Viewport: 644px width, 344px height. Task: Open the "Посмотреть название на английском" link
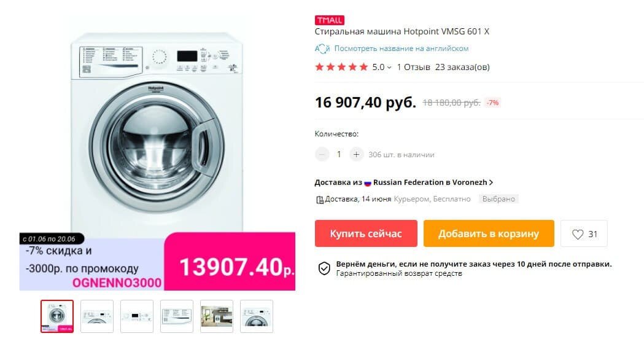point(402,49)
